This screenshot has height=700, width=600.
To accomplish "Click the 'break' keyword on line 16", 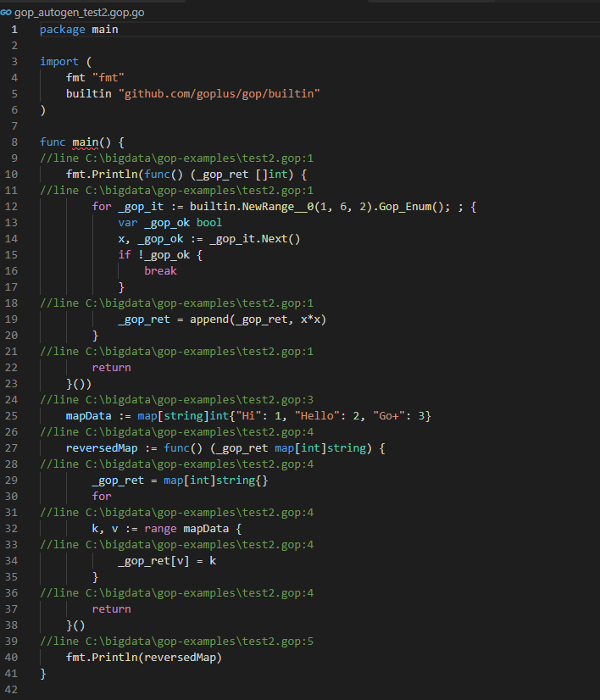I will point(161,271).
